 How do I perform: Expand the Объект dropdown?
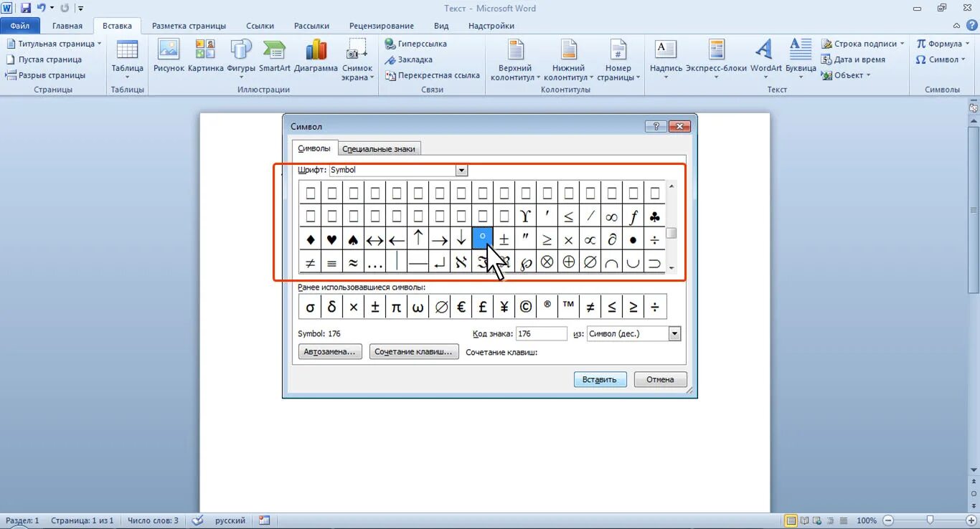(x=868, y=75)
